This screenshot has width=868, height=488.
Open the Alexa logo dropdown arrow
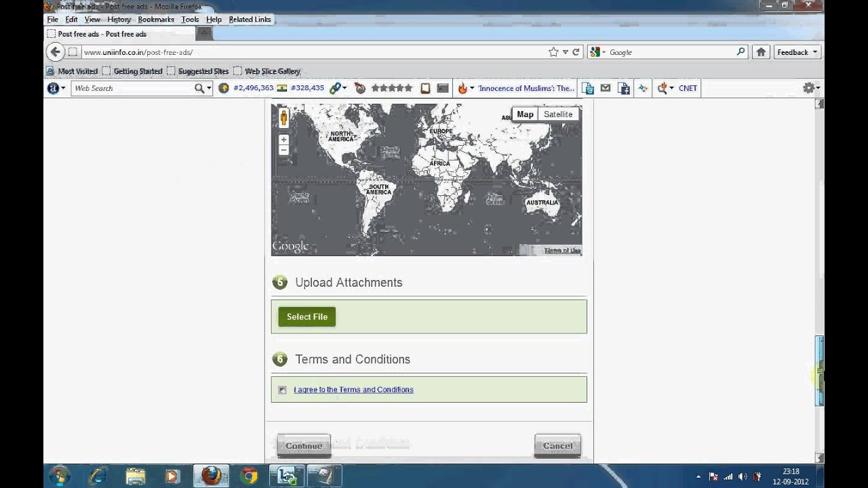tap(63, 88)
